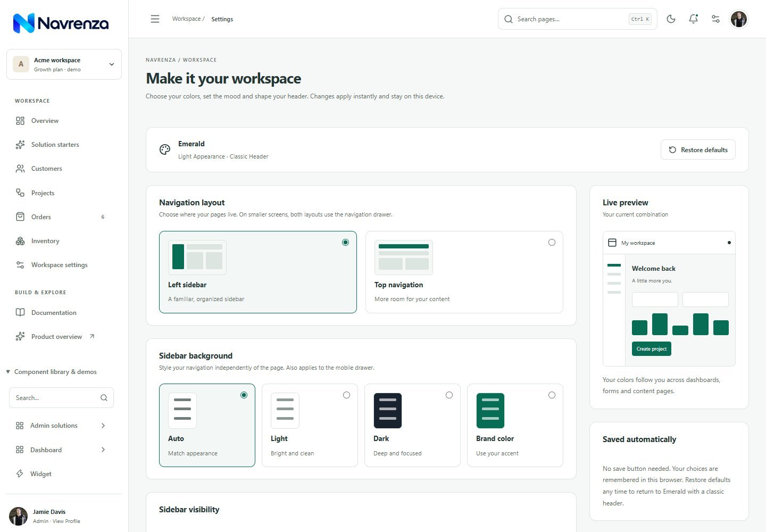Select the Auto sidebar background radio
Viewport: 766px width, 532px height.
(244, 395)
